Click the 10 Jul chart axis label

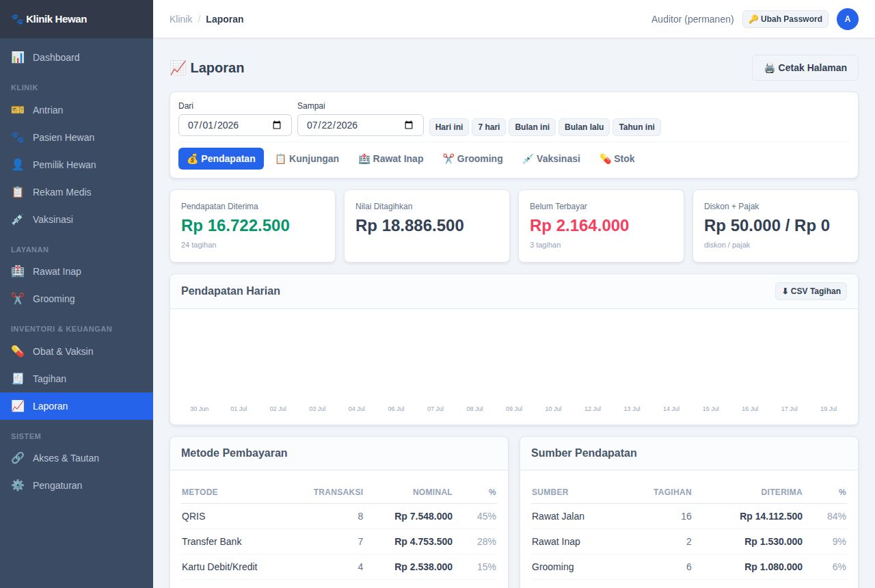coord(553,409)
